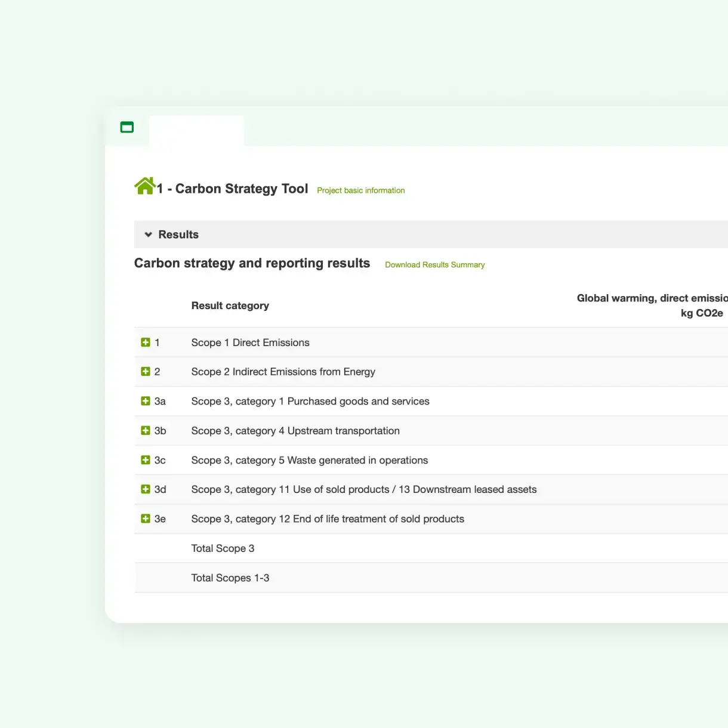Click plus icon for Upstream transportation
Image resolution: width=728 pixels, height=728 pixels.
point(146,430)
